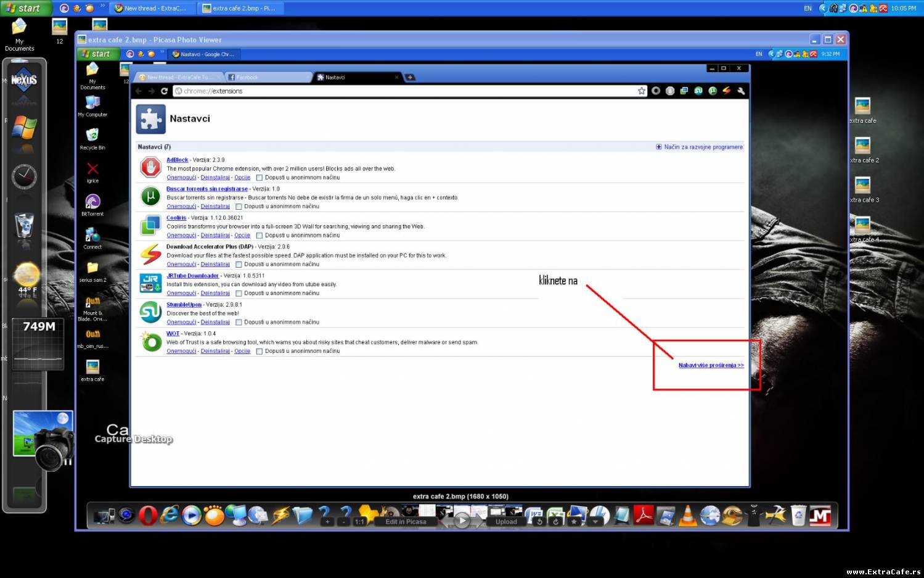Image resolution: width=924 pixels, height=578 pixels.
Task: Zoom out with Picasa's minus button
Action: pyautogui.click(x=343, y=522)
